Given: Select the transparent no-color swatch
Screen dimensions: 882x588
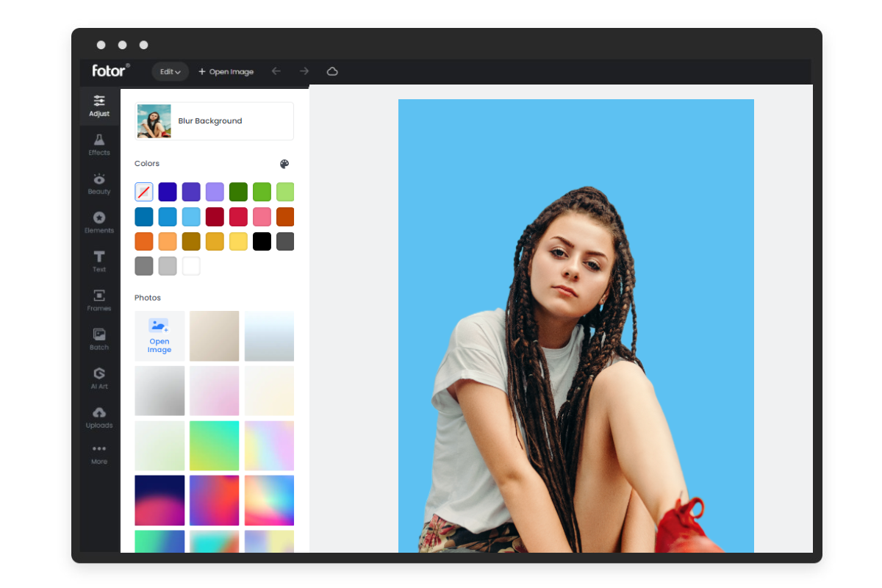Looking at the screenshot, I should click(144, 192).
